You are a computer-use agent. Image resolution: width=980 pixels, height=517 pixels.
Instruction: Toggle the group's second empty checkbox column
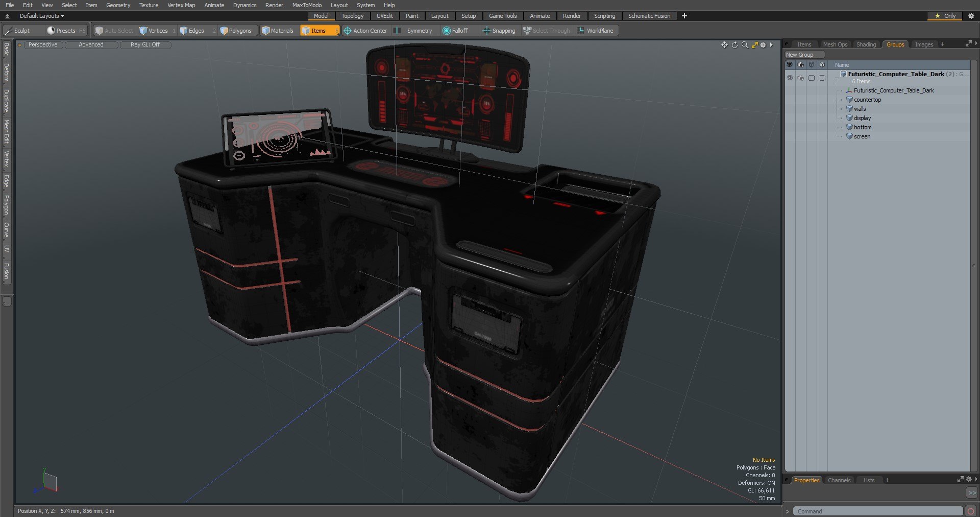click(822, 78)
